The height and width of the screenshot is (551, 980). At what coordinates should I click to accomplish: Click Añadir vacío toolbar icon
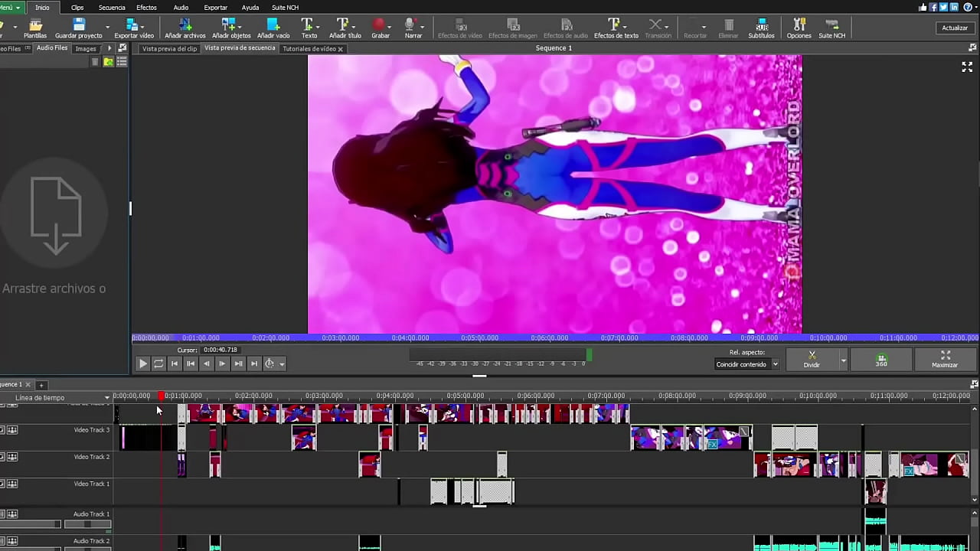[x=273, y=24]
